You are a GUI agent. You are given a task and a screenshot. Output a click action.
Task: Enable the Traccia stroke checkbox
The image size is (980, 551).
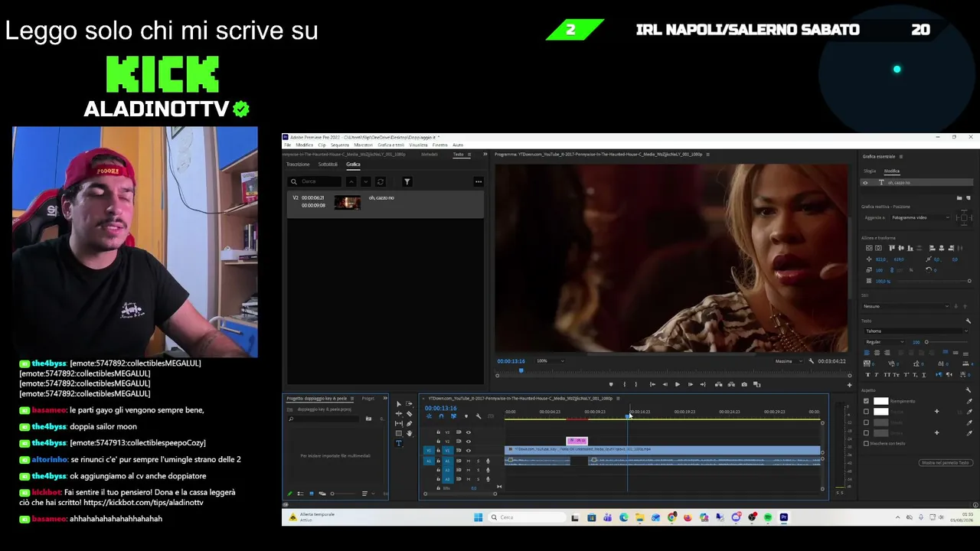point(866,412)
